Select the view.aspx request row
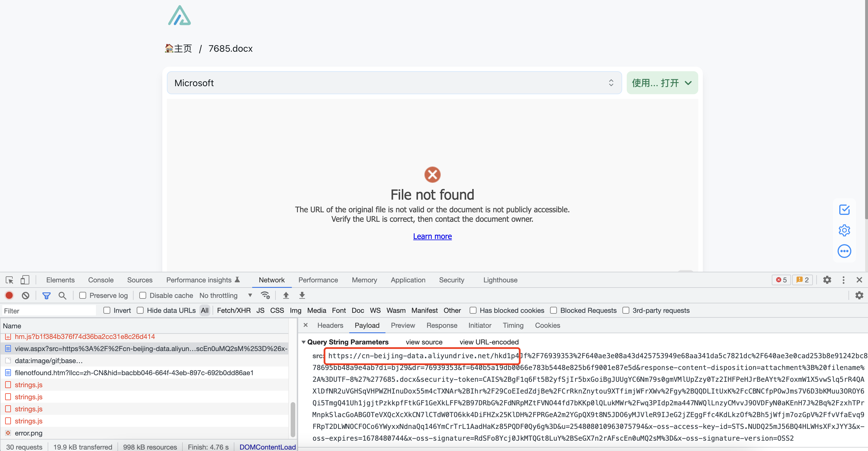Viewport: 868px width, 451px height. (x=145, y=348)
